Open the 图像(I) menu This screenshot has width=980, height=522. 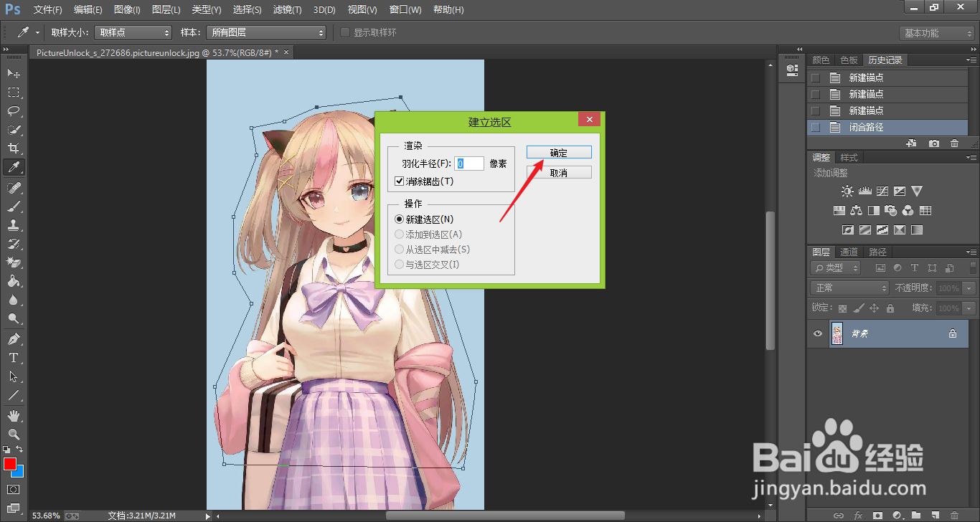pyautogui.click(x=127, y=10)
